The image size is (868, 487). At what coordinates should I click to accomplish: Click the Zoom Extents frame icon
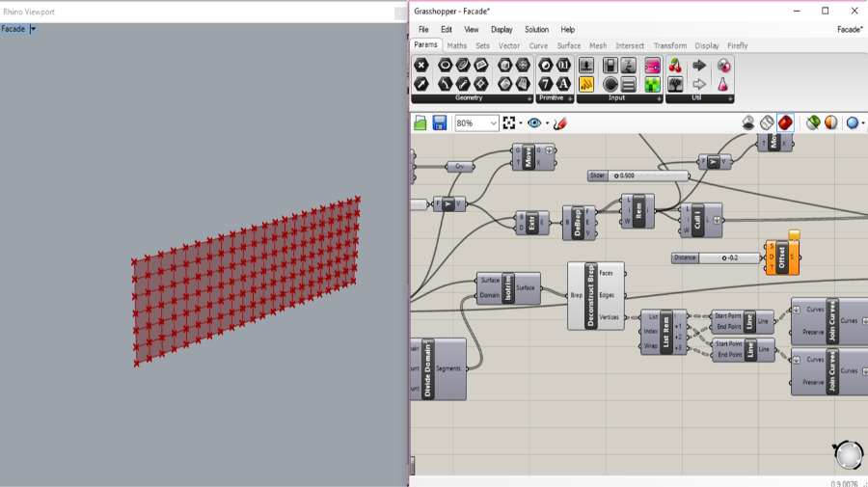tap(509, 122)
